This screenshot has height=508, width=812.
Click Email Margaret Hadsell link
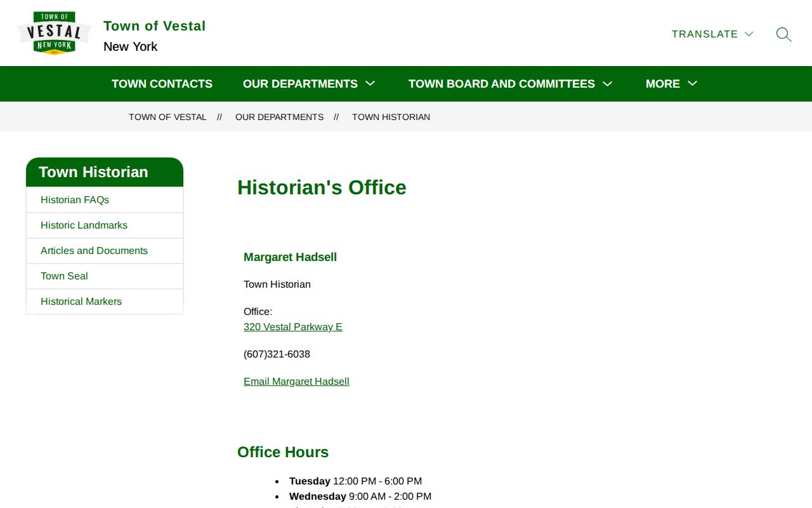point(296,382)
